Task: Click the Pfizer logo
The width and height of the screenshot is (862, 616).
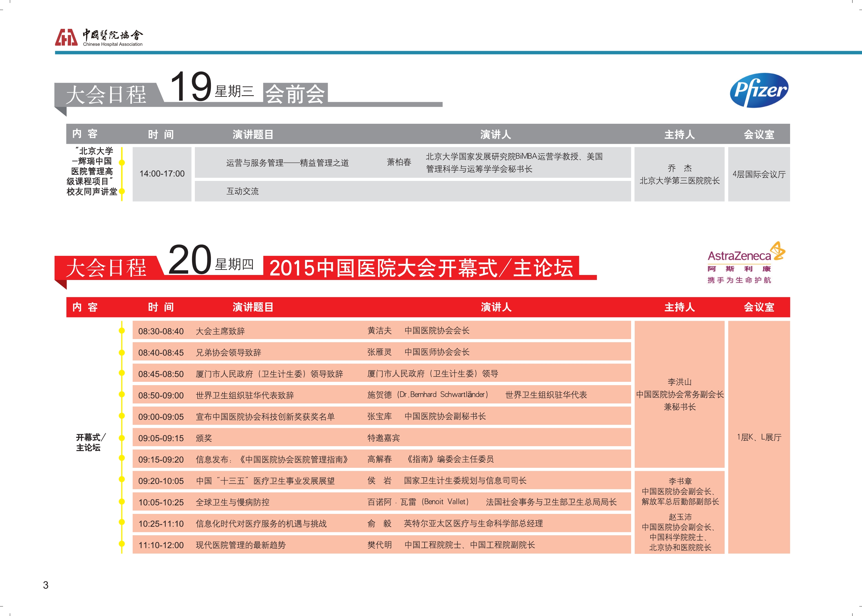Action: pyautogui.click(x=759, y=90)
